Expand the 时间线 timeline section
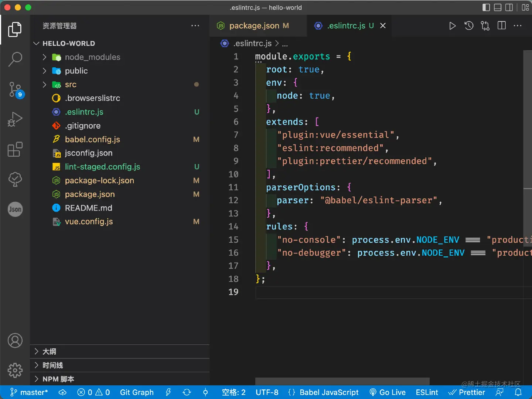Viewport: 532px width, 399px height. tap(120, 365)
